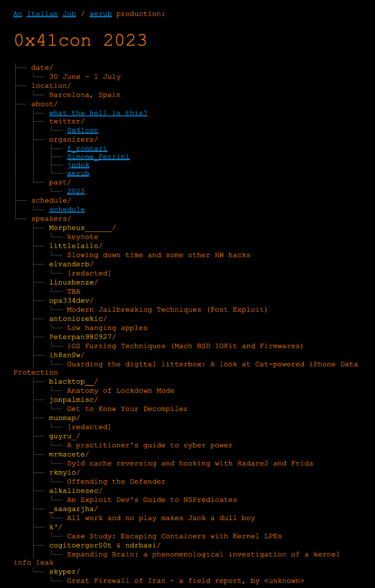Click speaker 'antoniozekic/' entry
Screen dimensions: 375x588
(78, 318)
